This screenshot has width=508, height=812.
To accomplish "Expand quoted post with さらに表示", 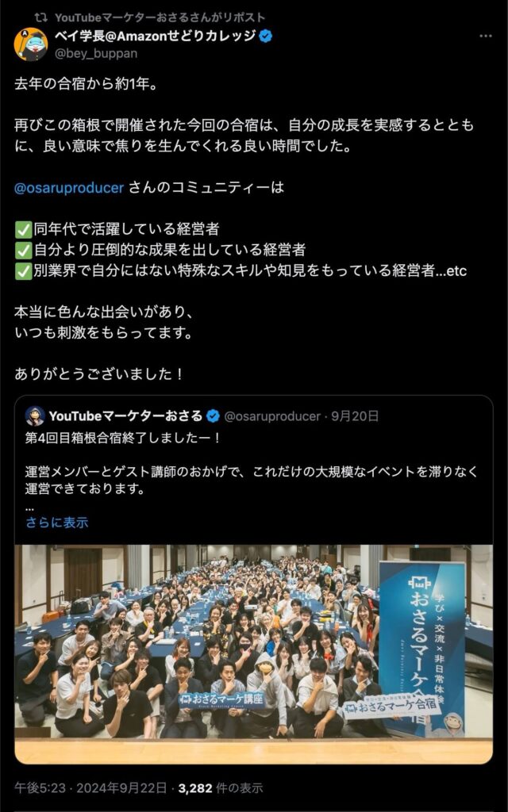I will [57, 522].
